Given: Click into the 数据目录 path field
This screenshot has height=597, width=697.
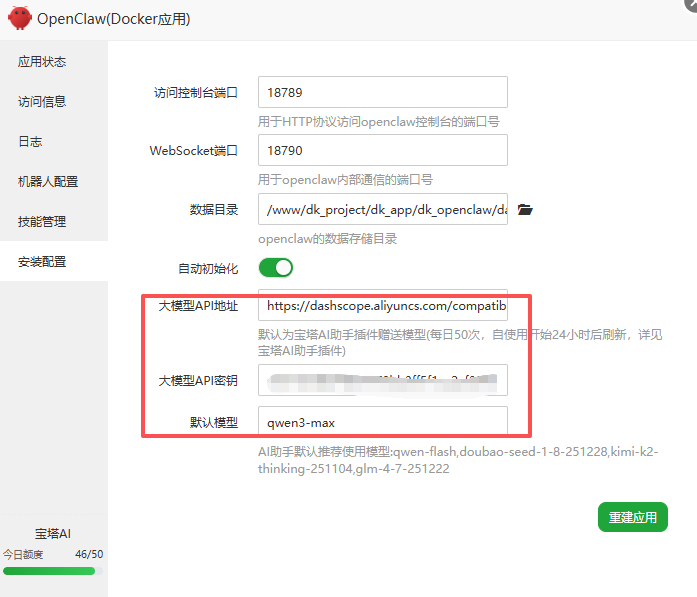Looking at the screenshot, I should (382, 210).
